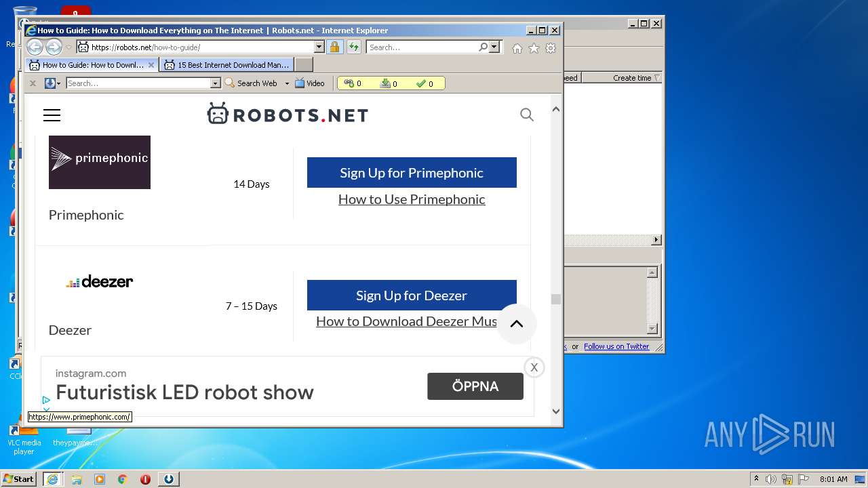Close the Instagram ad with its X
The height and width of the screenshot is (488, 868).
click(534, 367)
